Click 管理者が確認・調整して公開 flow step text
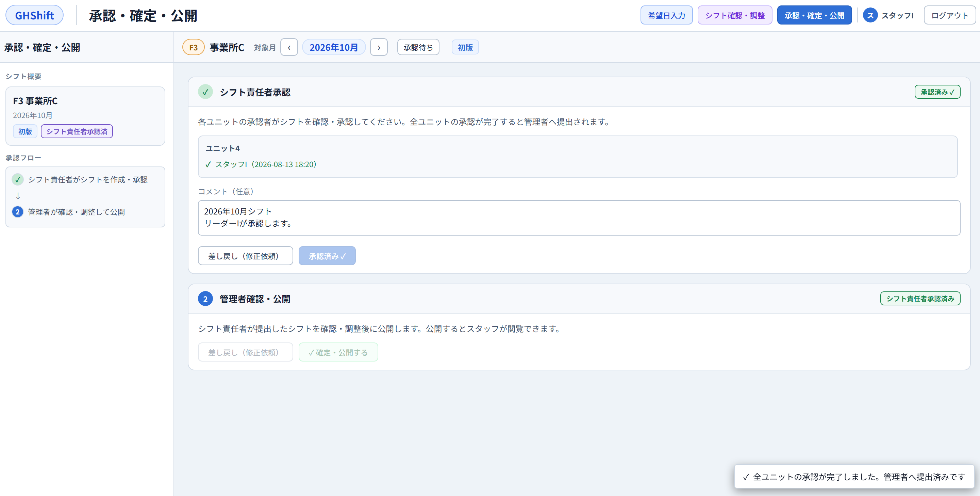The width and height of the screenshot is (980, 496). click(x=76, y=212)
